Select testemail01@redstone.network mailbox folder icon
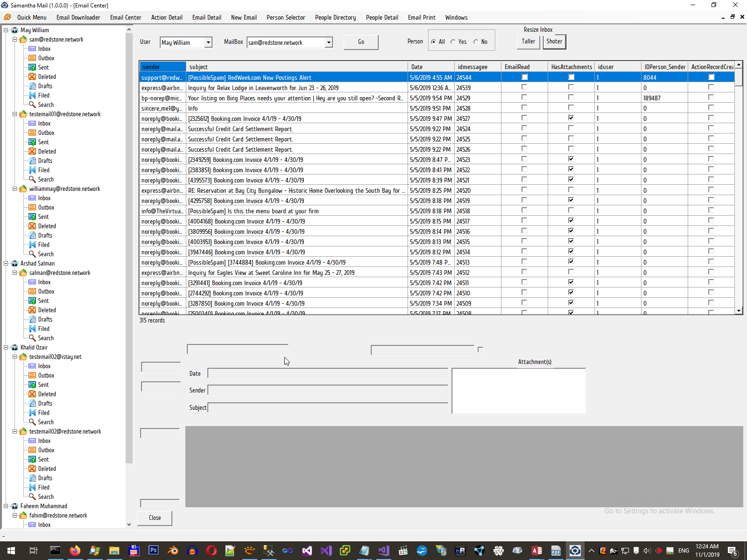Screen dimensions: 747x560 click(x=23, y=114)
